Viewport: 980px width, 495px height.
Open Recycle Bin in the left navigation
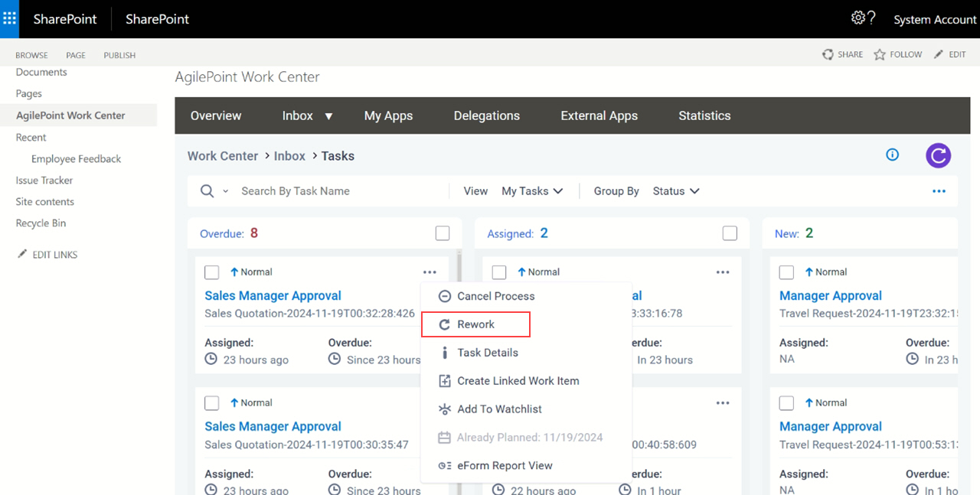click(x=41, y=223)
